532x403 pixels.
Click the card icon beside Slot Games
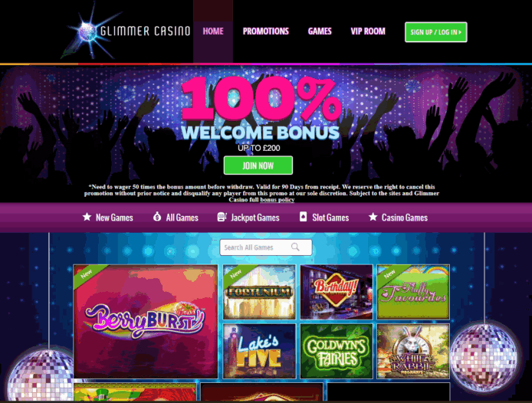(x=303, y=217)
